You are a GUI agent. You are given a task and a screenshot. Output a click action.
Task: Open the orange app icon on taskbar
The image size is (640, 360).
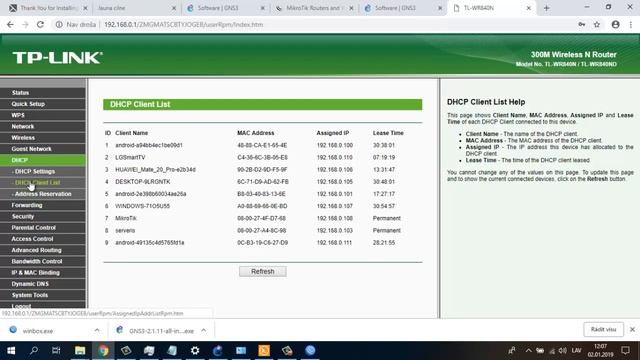264,351
